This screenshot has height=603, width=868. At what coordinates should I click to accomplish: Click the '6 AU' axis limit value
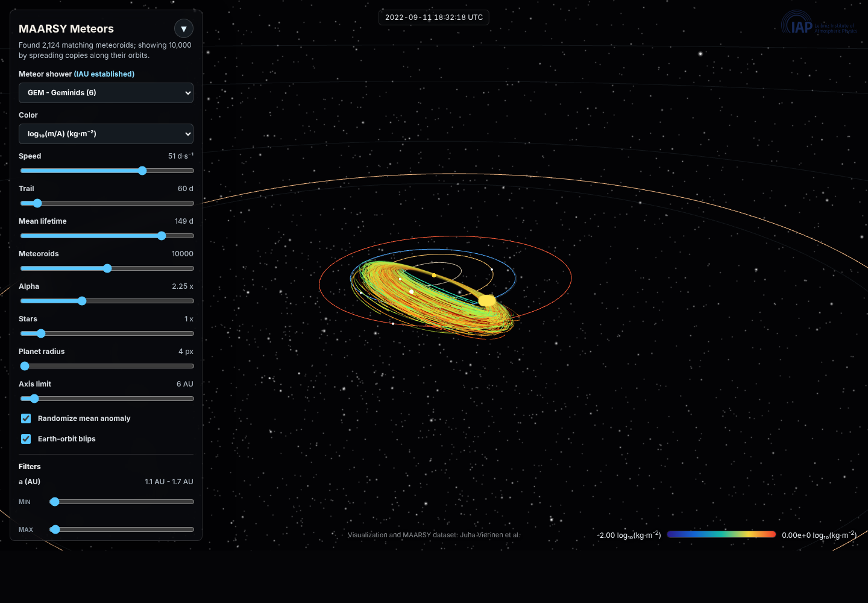[185, 384]
